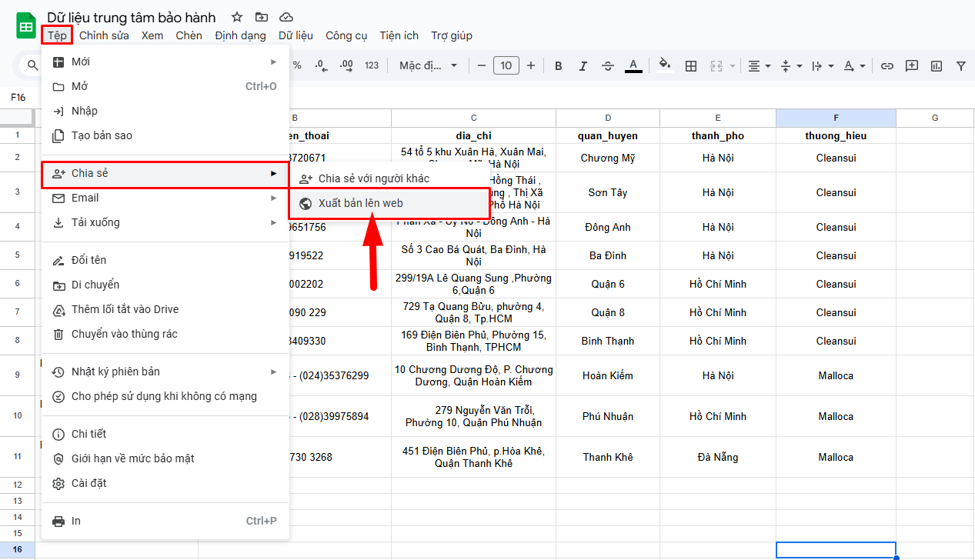
Task: Open the "Dữ liệu" menu
Action: pyautogui.click(x=296, y=35)
